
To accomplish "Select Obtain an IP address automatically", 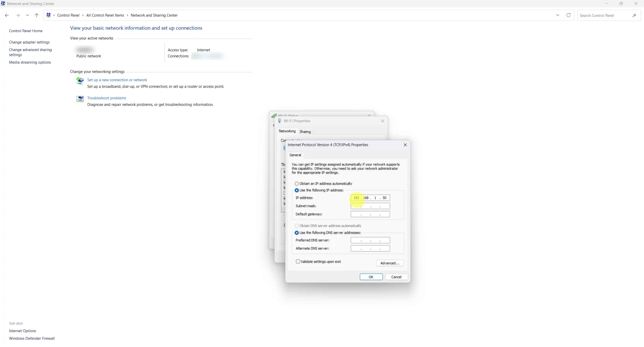I will pos(324,184).
